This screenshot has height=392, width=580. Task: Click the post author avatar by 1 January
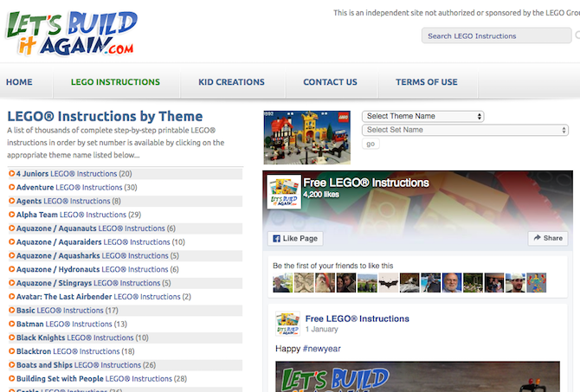(x=287, y=324)
